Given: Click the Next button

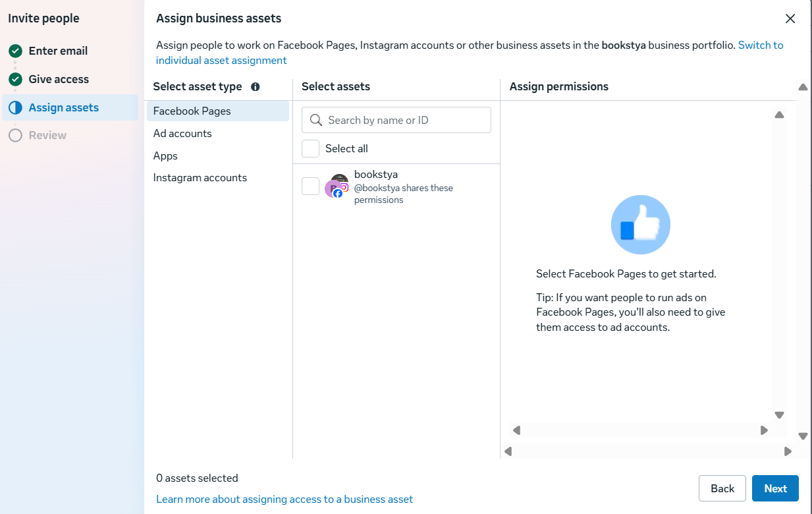Looking at the screenshot, I should [775, 488].
